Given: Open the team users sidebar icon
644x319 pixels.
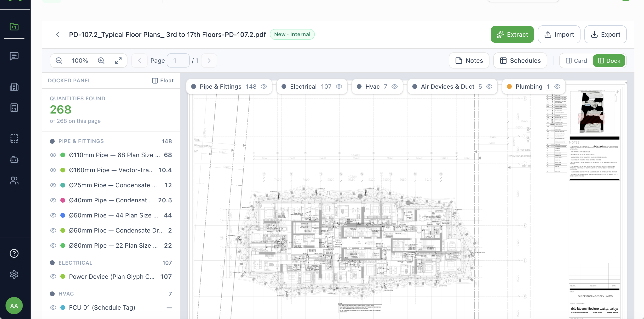Looking at the screenshot, I should tap(14, 180).
